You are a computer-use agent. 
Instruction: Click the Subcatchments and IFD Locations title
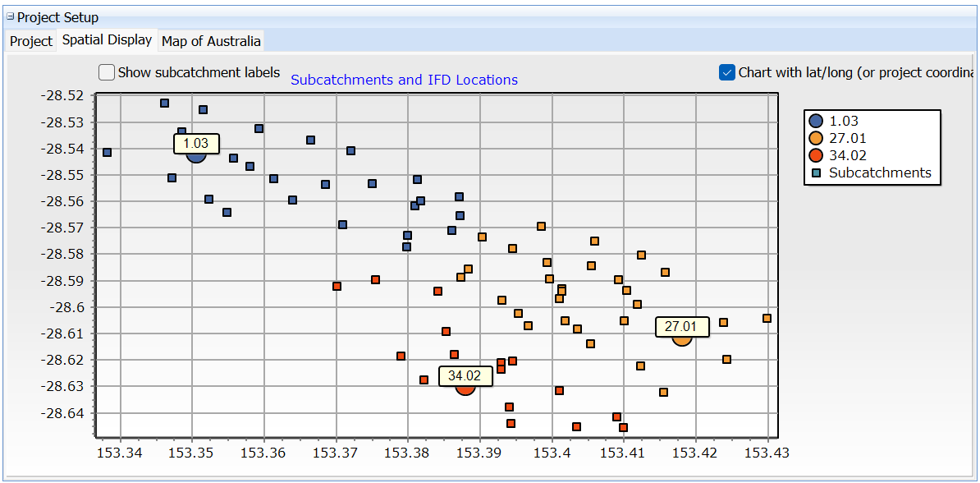[404, 80]
